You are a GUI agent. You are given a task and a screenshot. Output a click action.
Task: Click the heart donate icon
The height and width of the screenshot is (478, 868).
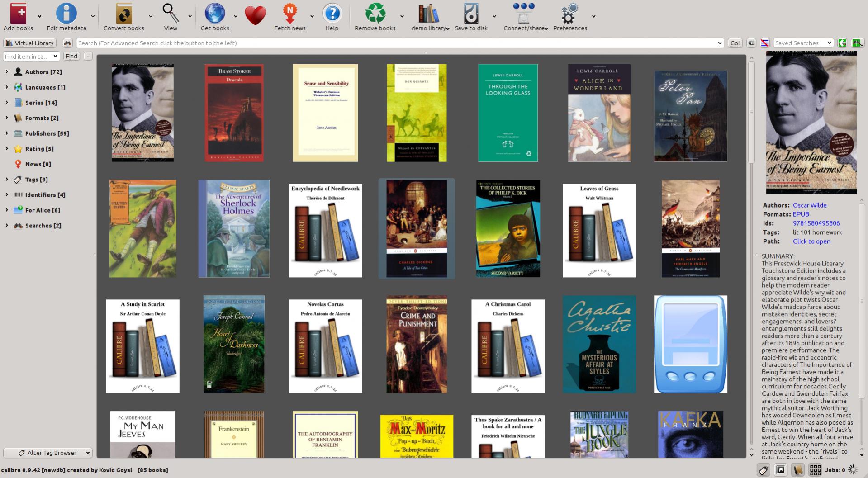click(255, 15)
